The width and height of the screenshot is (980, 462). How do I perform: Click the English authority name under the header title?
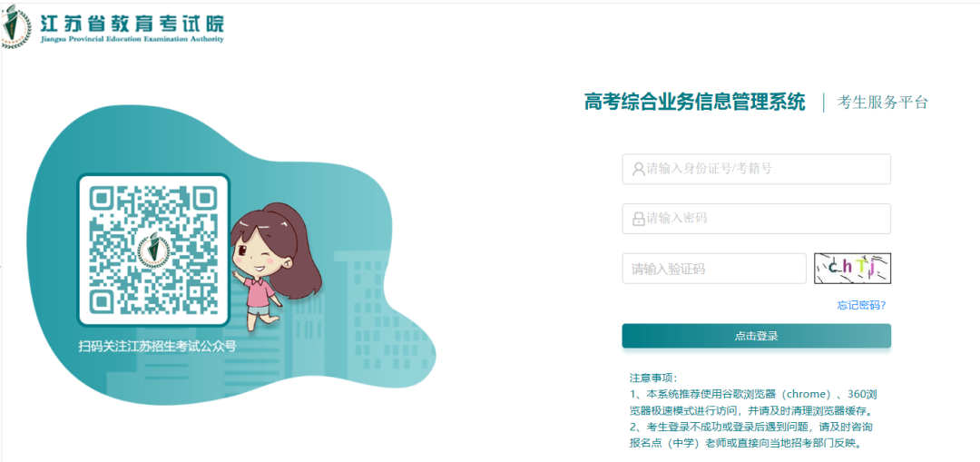[131, 39]
